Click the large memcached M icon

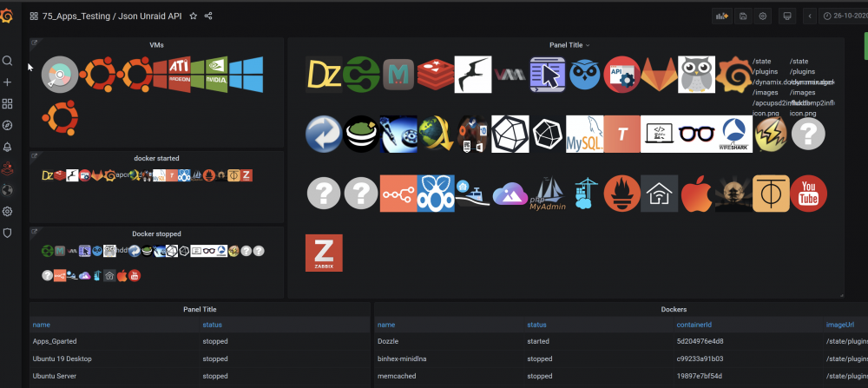coord(398,74)
